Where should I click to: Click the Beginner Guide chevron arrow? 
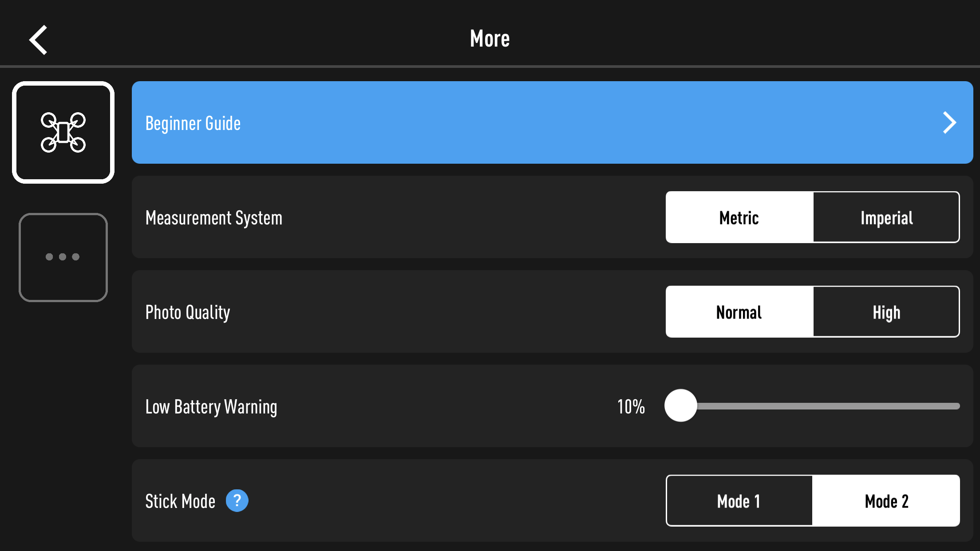949,123
